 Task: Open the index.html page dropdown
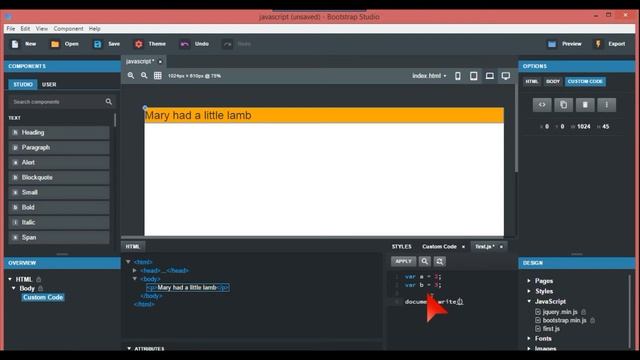click(x=429, y=76)
